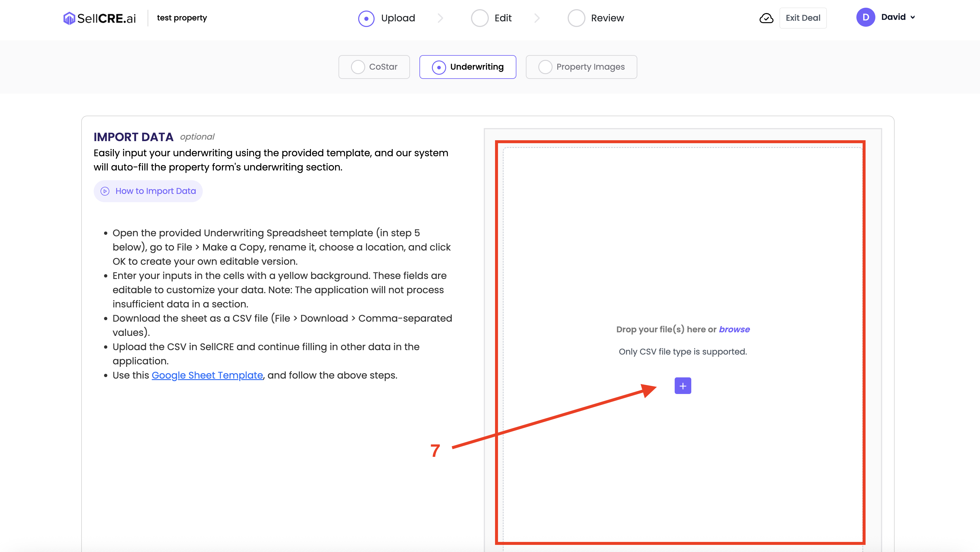980x552 pixels.
Task: Click the purple plus upload icon
Action: coord(682,386)
